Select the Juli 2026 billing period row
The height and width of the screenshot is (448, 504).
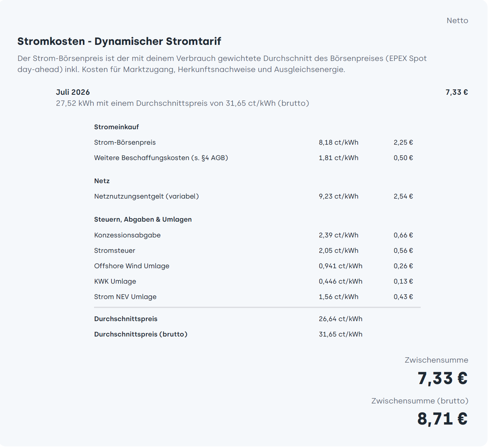[262, 97]
